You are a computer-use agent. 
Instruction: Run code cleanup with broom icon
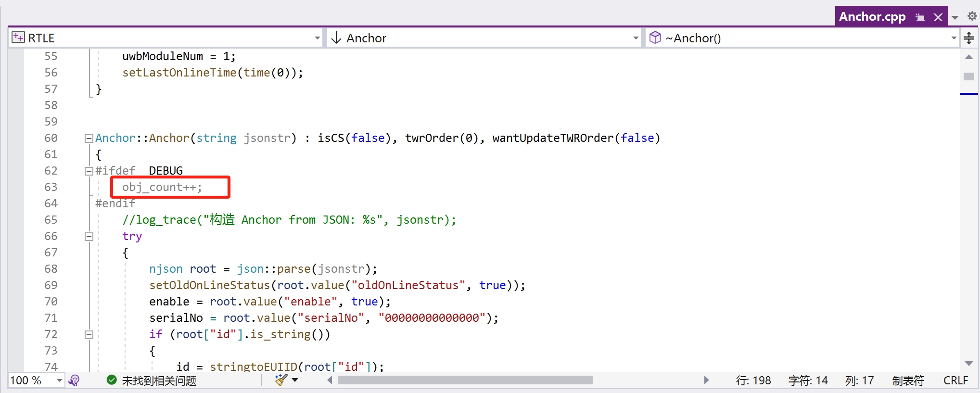[281, 380]
